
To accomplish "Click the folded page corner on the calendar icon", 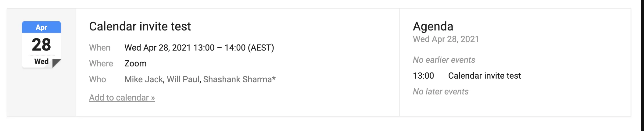I will 56,63.
